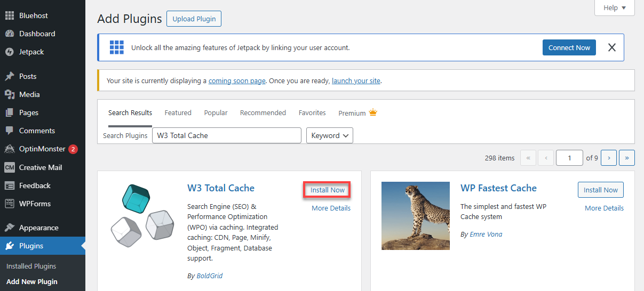Click the Upload Plugin button

click(194, 19)
